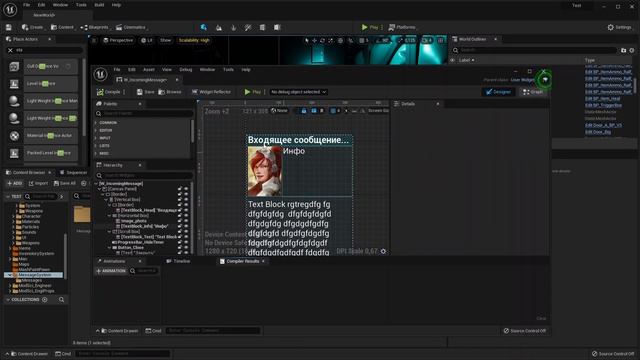Screen dimensions: 640x360
Task: Click main editor Play button
Action: [x=370, y=27]
